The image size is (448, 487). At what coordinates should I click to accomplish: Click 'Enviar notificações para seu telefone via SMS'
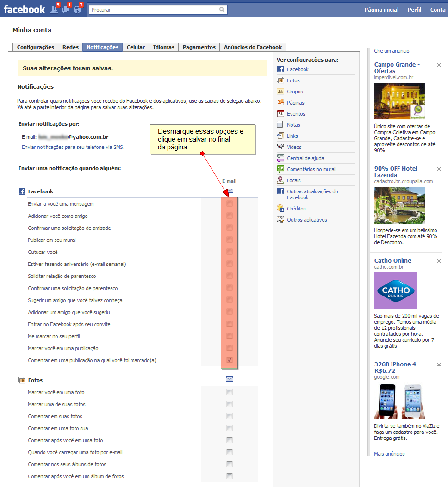(x=73, y=147)
